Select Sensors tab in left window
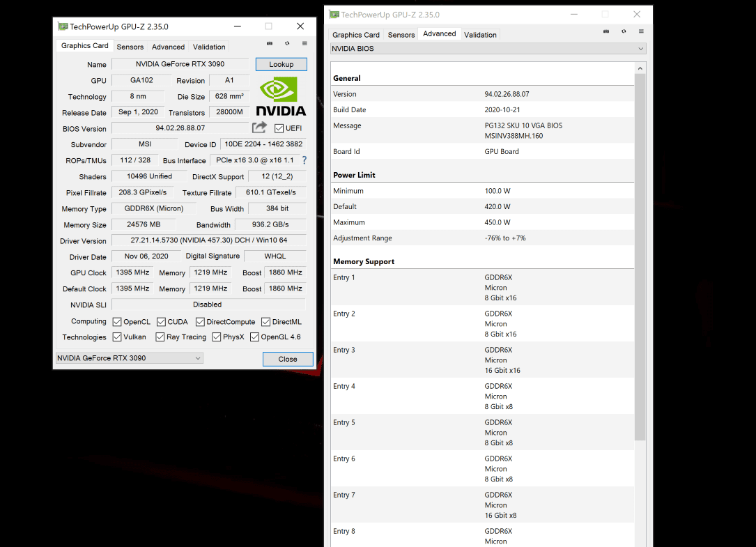 point(130,47)
